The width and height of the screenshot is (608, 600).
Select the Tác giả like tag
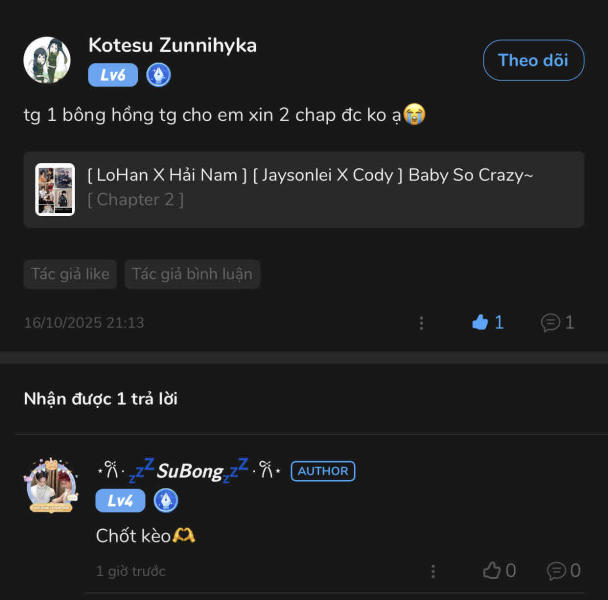(70, 274)
